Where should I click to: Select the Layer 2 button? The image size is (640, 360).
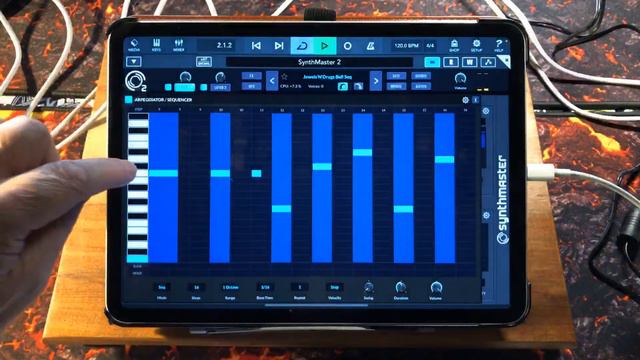pyautogui.click(x=220, y=87)
